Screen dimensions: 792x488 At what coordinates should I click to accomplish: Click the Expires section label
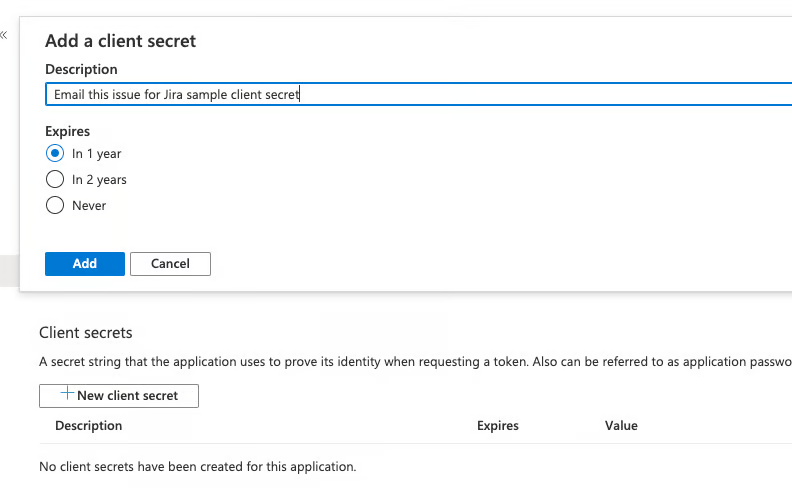tap(67, 131)
